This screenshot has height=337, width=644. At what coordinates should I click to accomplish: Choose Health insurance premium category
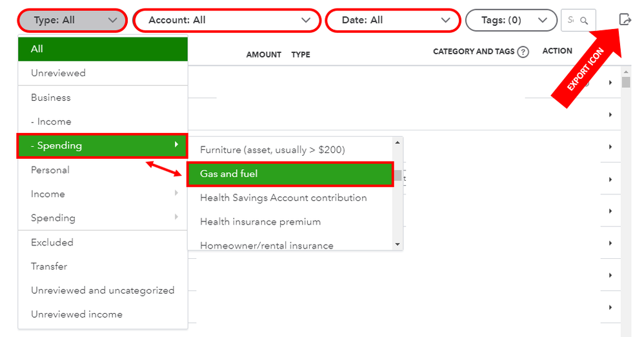(260, 221)
